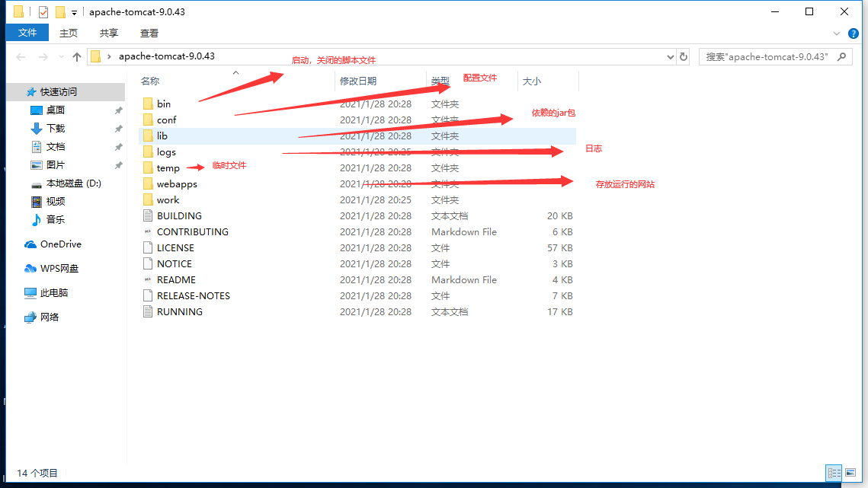
Task: Click the NOTICE file icon
Action: tap(148, 264)
